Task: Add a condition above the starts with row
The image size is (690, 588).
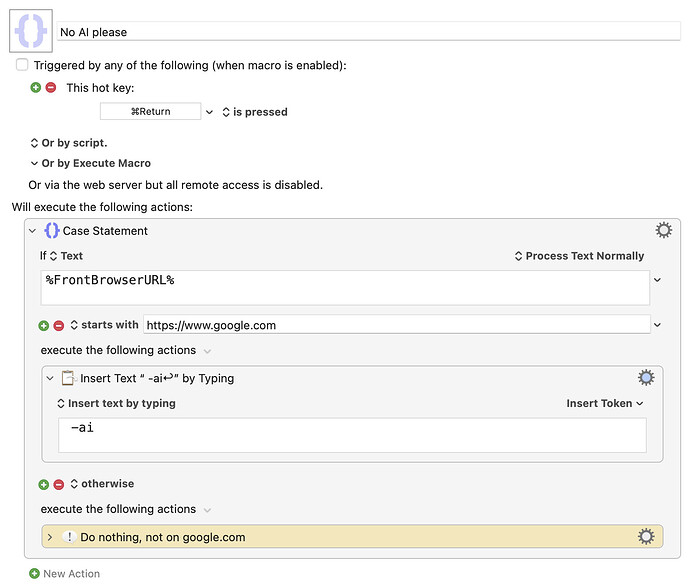Action: 43,325
